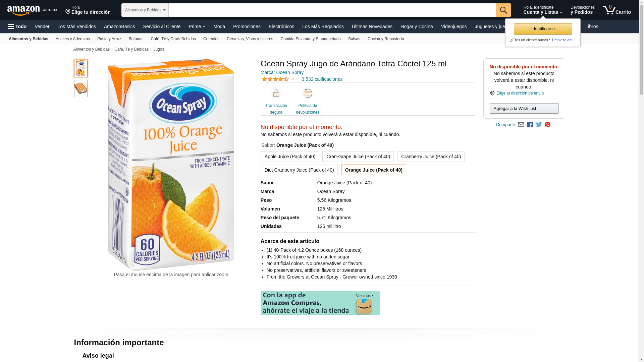
Task: Expand the Prime menu dropdown
Action: (x=197, y=26)
